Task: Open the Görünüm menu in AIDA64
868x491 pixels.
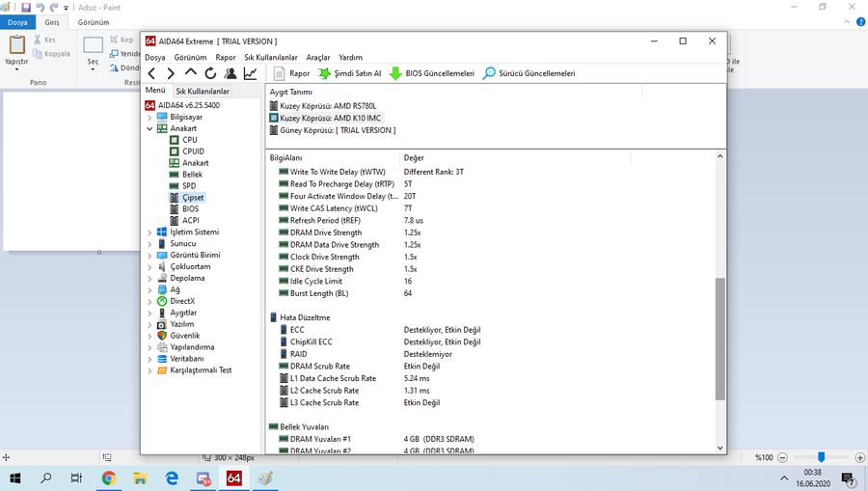Action: click(x=190, y=57)
